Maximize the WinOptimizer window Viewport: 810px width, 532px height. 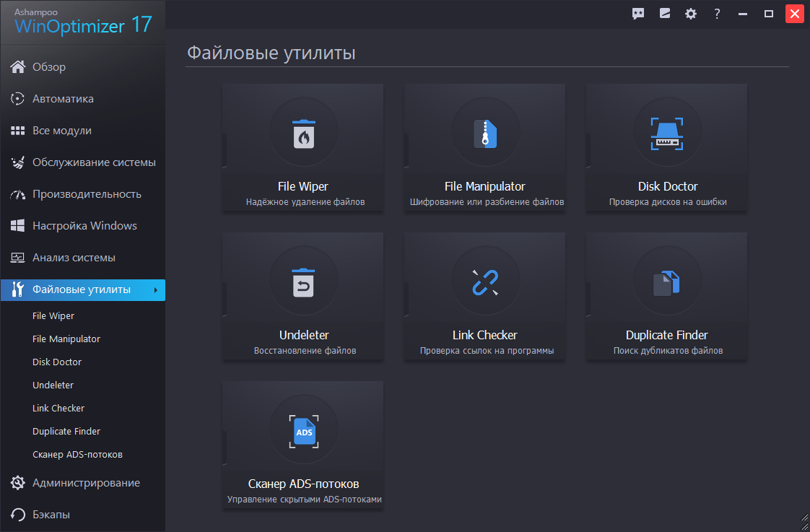click(769, 14)
